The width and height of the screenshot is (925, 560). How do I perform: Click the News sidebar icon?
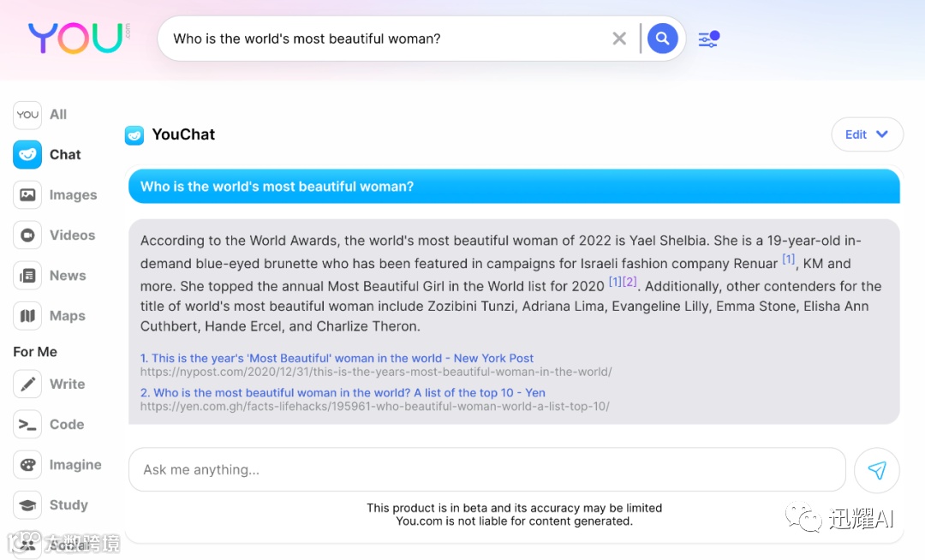[x=27, y=275]
